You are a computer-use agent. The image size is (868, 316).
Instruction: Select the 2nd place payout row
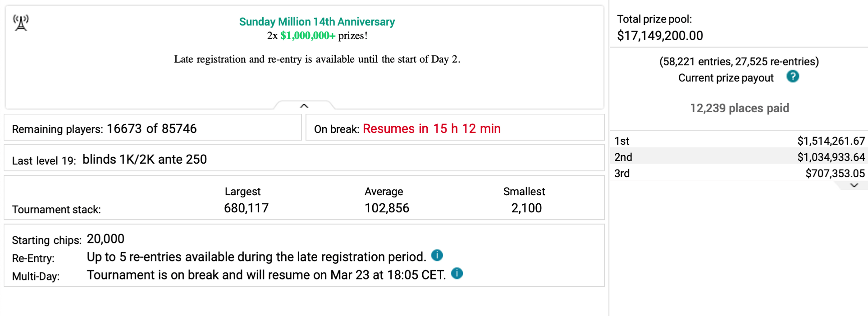(739, 157)
